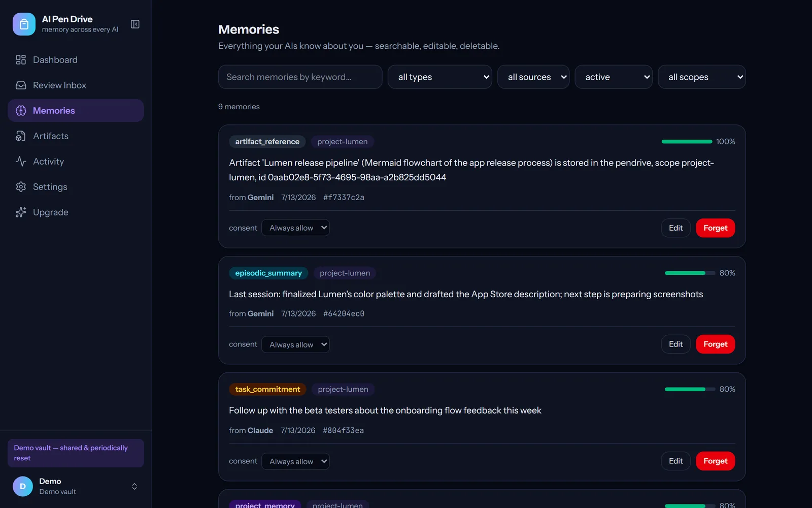The width and height of the screenshot is (812, 508).
Task: Click the episodic_summary type tag
Action: (268, 273)
